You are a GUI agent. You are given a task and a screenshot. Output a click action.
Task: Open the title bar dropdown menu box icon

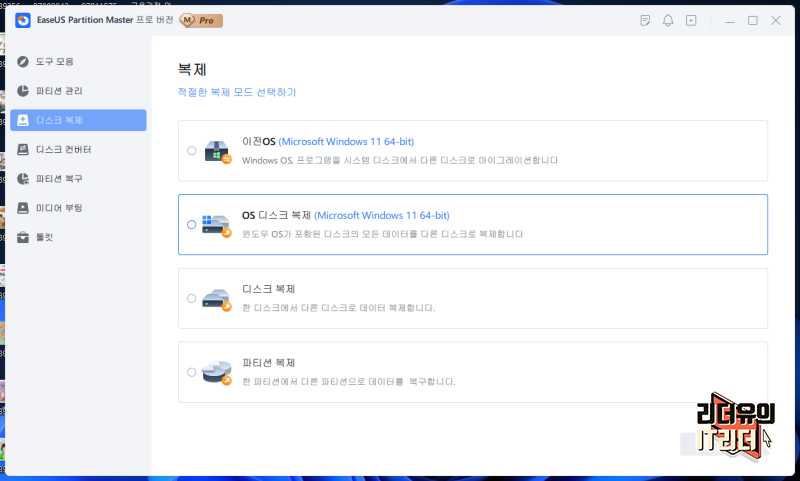pos(691,20)
